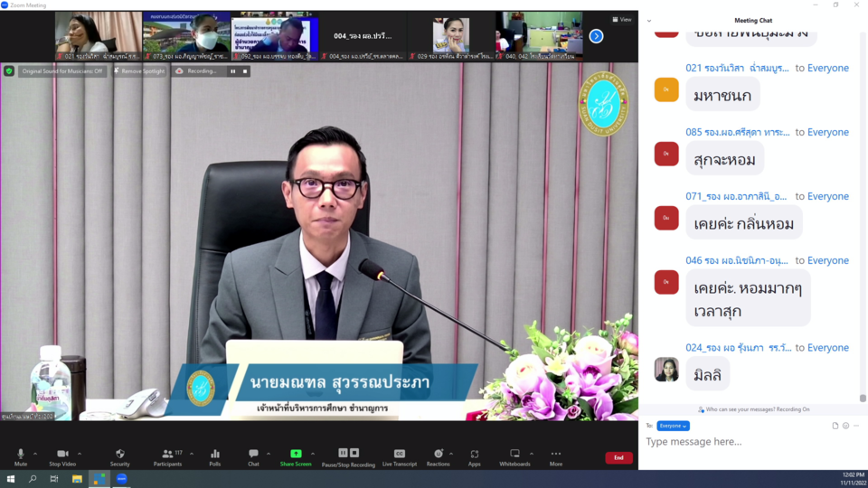Image resolution: width=868 pixels, height=488 pixels.
Task: Click sender name 085 in chat
Action: (738, 132)
